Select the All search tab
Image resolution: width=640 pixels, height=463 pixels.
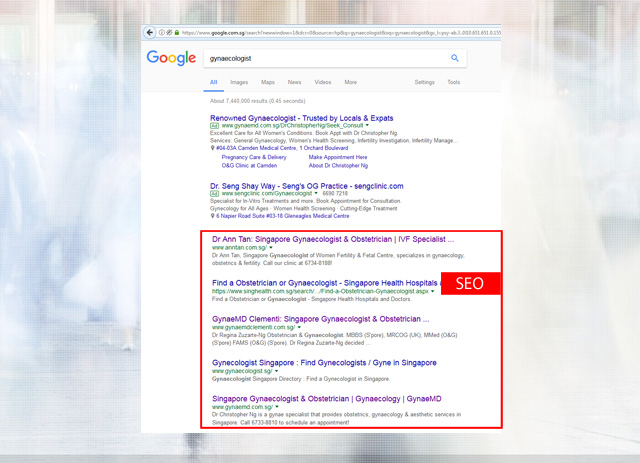coord(213,82)
